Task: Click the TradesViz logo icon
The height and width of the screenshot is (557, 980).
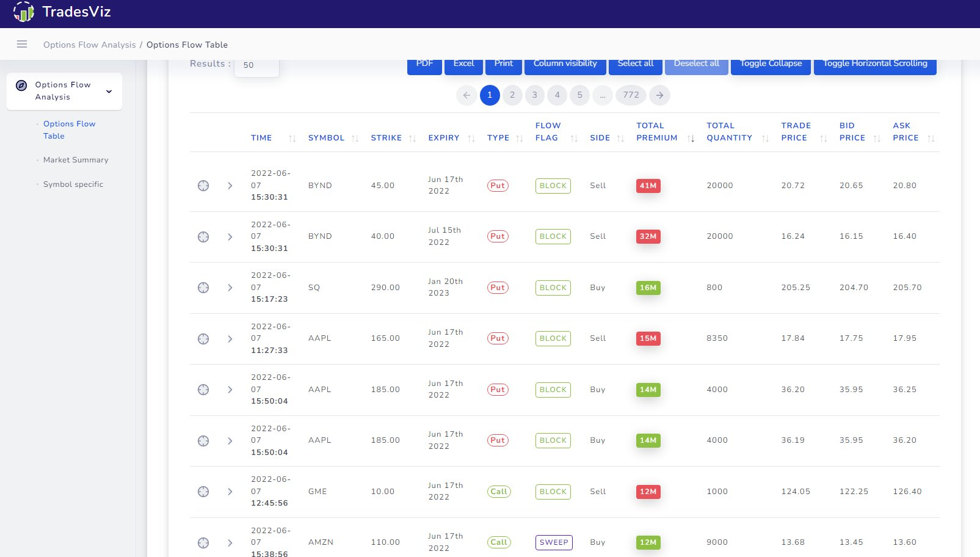Action: coord(24,12)
